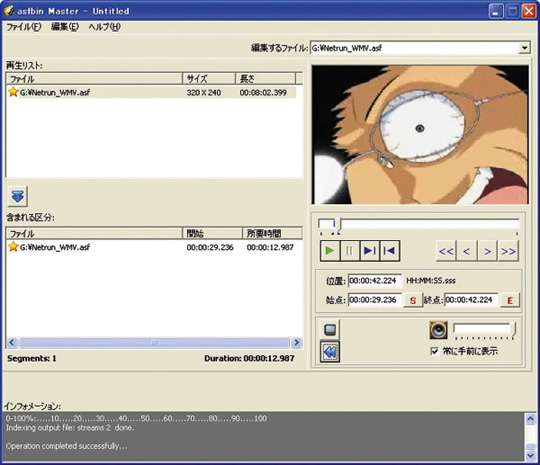This screenshot has height=465, width=540.
Task: Click the segments list horizontal scrollbar
Action: point(154,342)
